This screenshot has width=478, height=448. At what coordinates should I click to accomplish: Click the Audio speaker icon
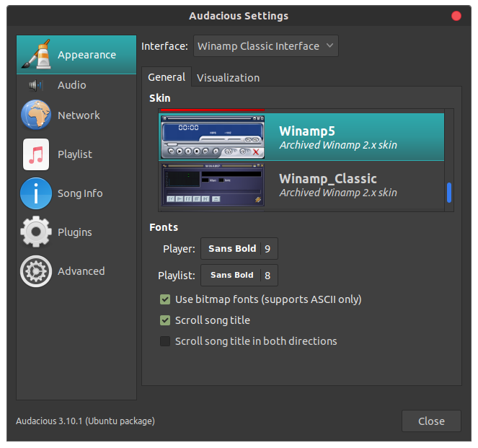(x=35, y=85)
